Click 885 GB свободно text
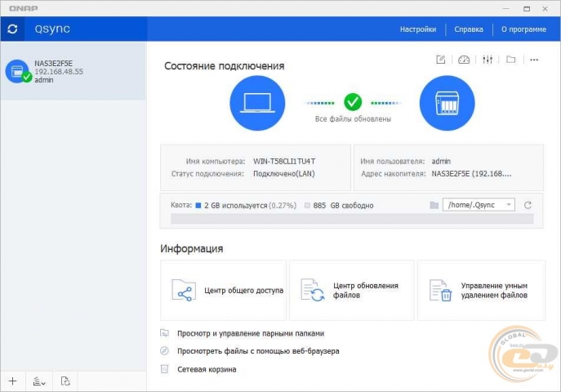561x392 pixels. (343, 205)
